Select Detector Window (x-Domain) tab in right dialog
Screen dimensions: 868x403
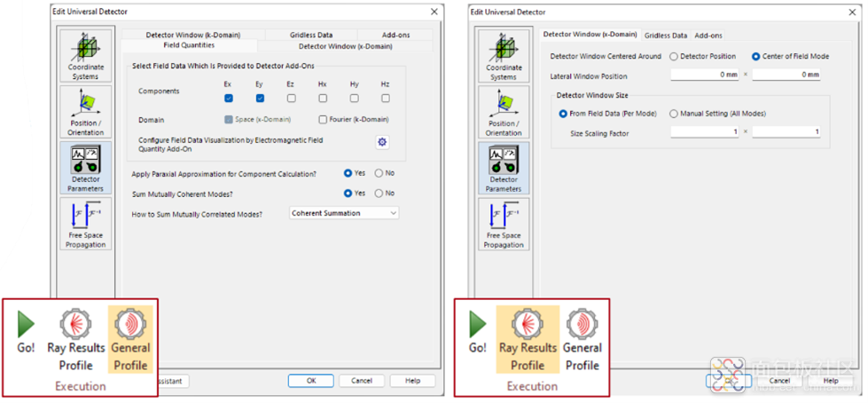click(x=590, y=35)
